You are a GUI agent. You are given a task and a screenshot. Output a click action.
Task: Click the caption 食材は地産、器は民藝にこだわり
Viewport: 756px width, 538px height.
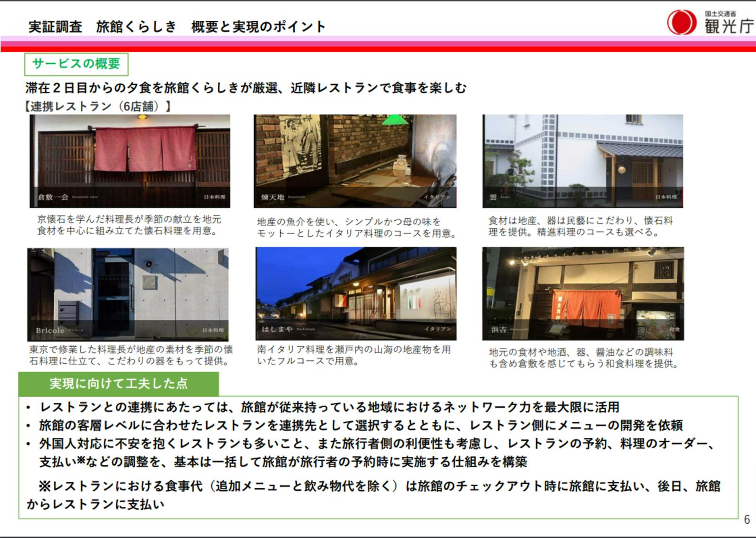pyautogui.click(x=581, y=226)
